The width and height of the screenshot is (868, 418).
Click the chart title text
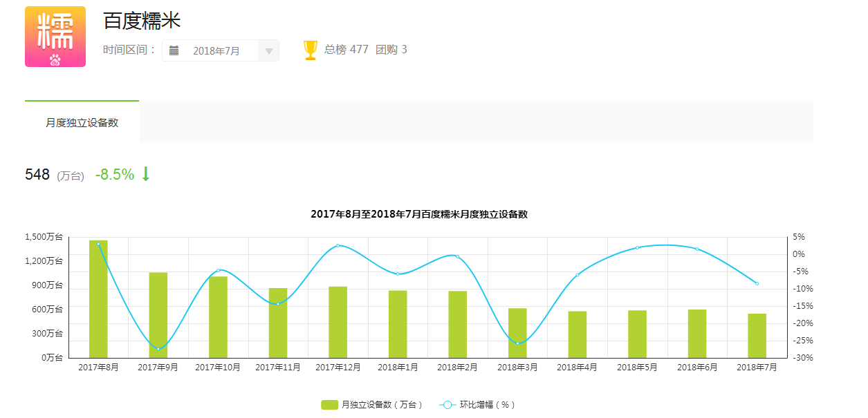419,214
